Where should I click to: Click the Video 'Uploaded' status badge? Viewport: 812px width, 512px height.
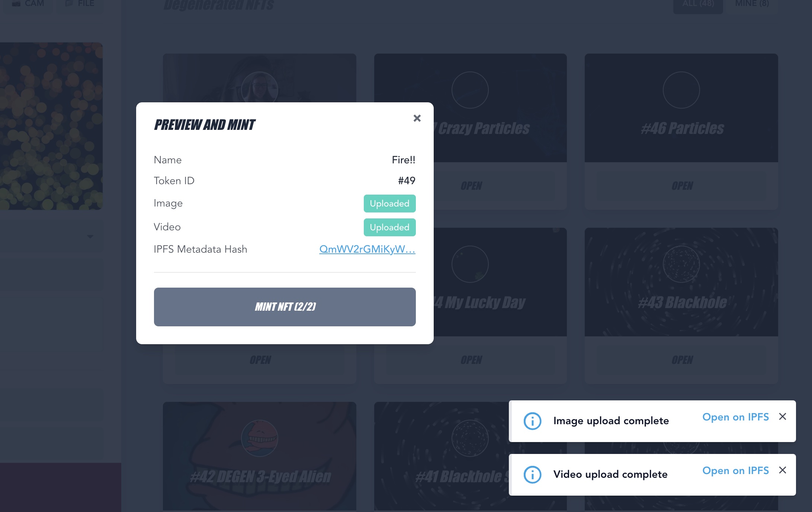(x=390, y=227)
